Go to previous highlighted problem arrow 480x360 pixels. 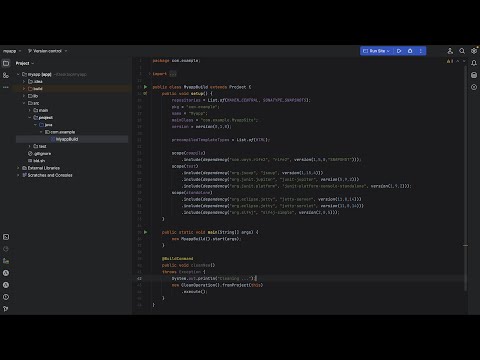point(458,61)
